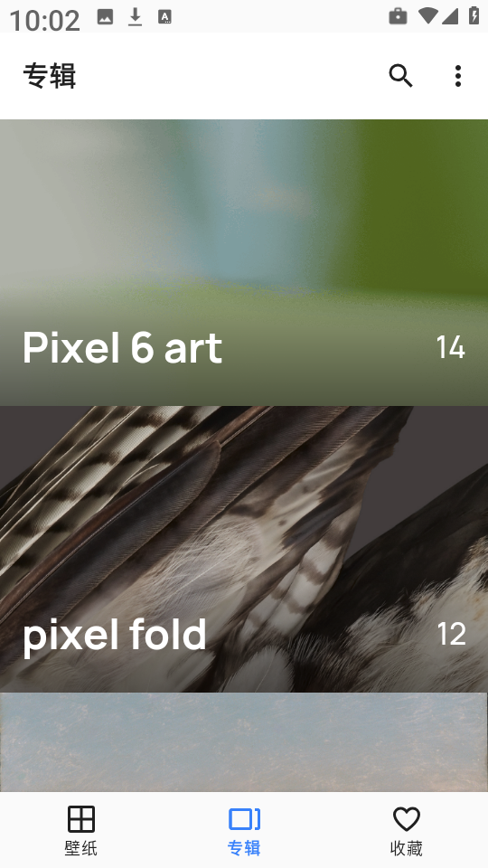Image resolution: width=488 pixels, height=868 pixels.
Task: Tap the Pixel 6 art title text
Action: click(122, 347)
